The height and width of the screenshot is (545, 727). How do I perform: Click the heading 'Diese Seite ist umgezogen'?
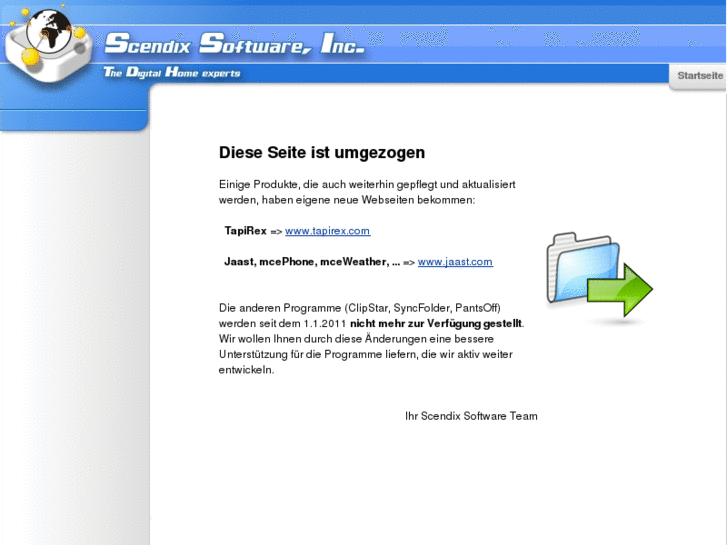coord(322,153)
